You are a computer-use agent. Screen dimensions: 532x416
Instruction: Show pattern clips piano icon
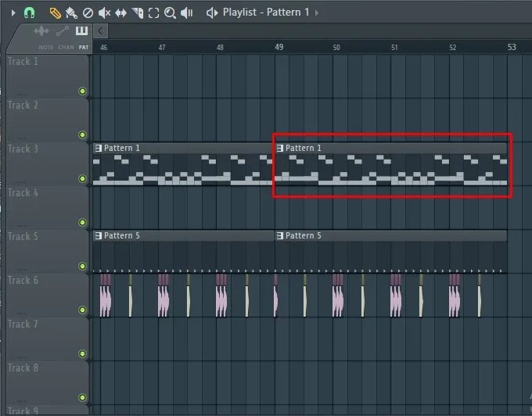tap(81, 30)
